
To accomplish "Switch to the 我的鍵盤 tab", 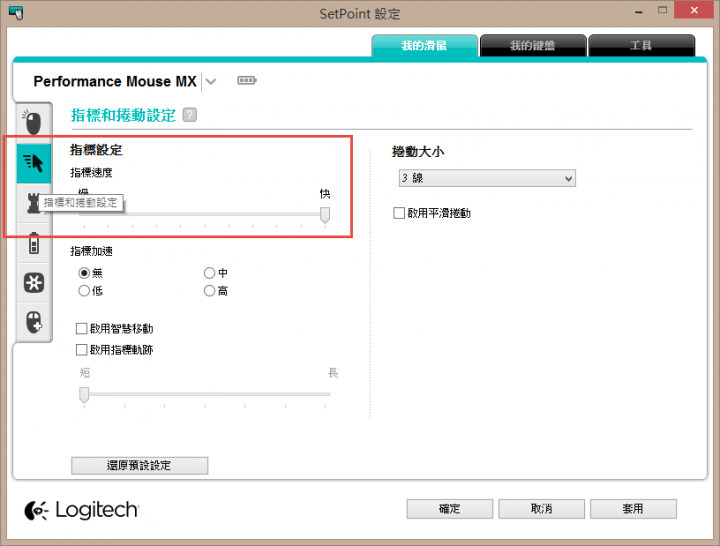I will 533,45.
